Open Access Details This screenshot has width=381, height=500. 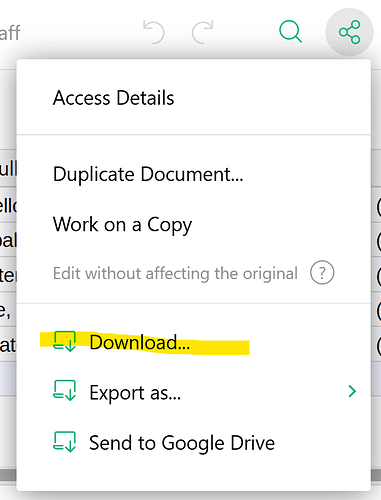coord(113,98)
